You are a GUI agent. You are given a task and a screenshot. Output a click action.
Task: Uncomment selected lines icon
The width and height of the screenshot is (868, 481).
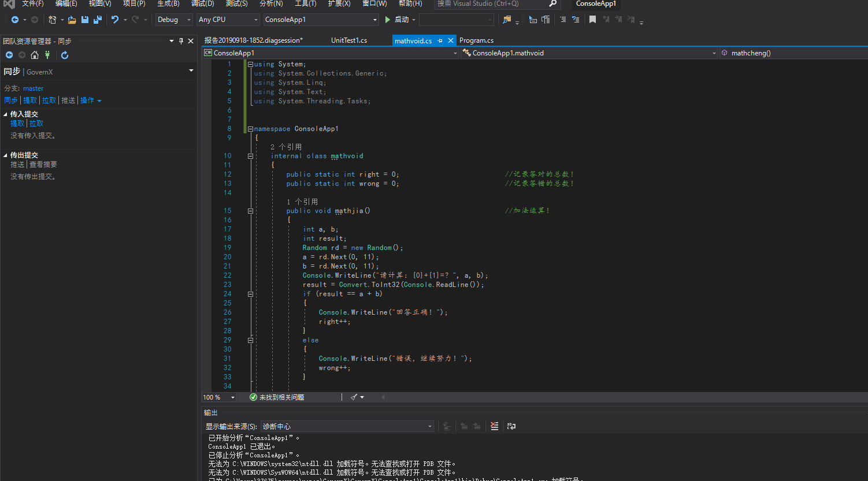coord(576,20)
